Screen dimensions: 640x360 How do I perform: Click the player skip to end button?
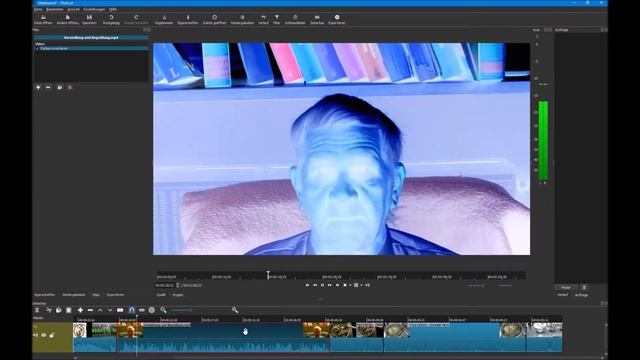point(338,285)
